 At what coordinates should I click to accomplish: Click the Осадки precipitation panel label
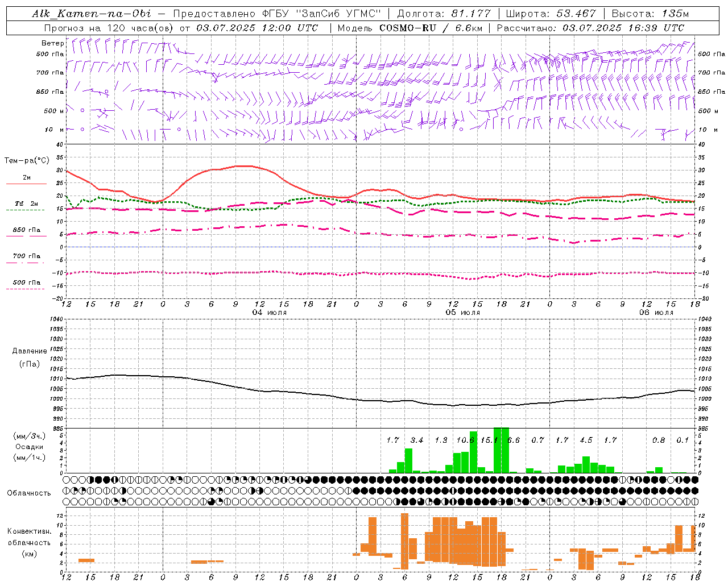(30, 447)
